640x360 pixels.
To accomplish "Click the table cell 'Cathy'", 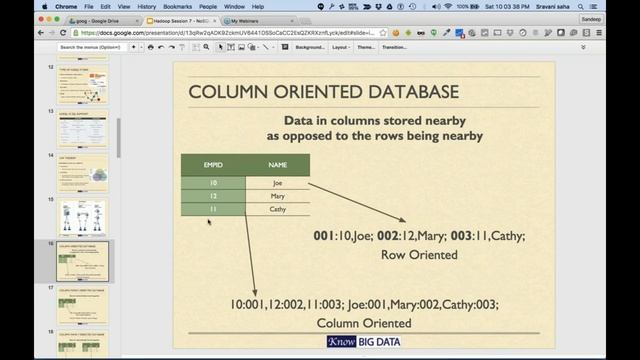I will (x=278, y=209).
